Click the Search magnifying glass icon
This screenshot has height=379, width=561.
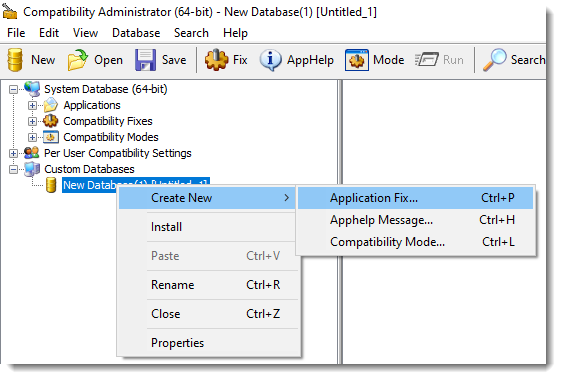pyautogui.click(x=494, y=60)
